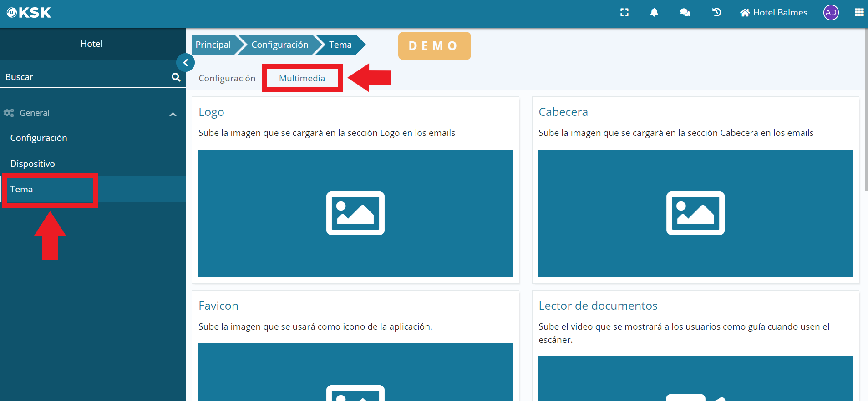
Task: Click the search magnifier icon
Action: [176, 77]
